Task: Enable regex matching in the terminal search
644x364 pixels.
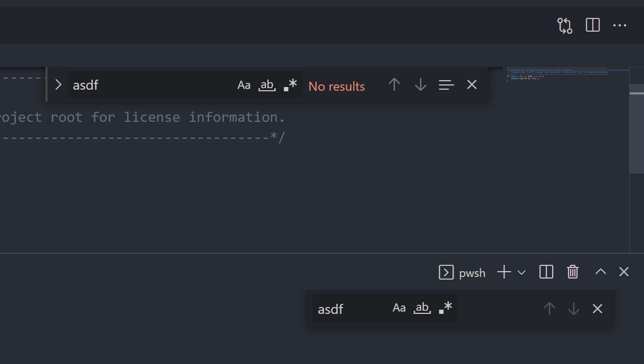Action: point(445,308)
